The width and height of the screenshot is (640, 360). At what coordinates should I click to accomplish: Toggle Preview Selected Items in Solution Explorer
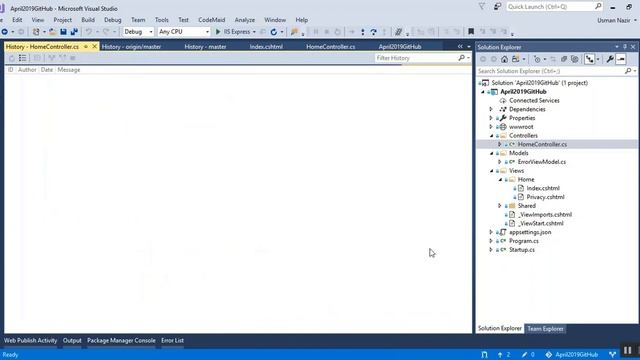click(621, 60)
